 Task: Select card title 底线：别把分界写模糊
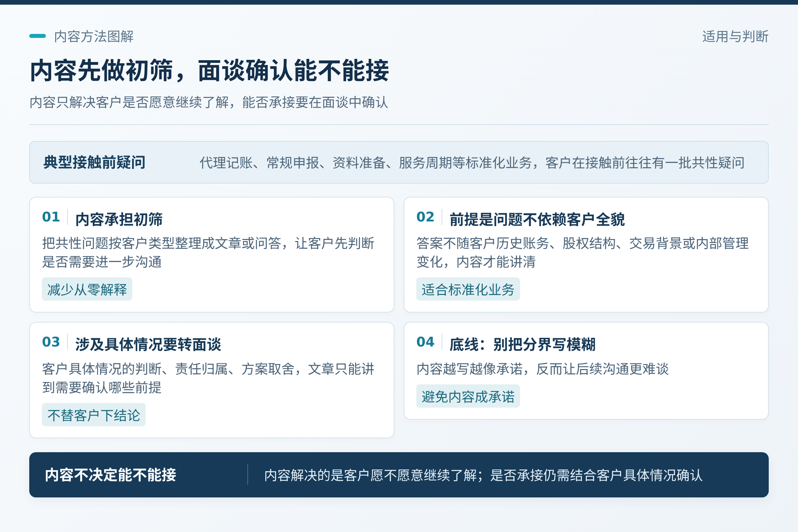click(522, 344)
